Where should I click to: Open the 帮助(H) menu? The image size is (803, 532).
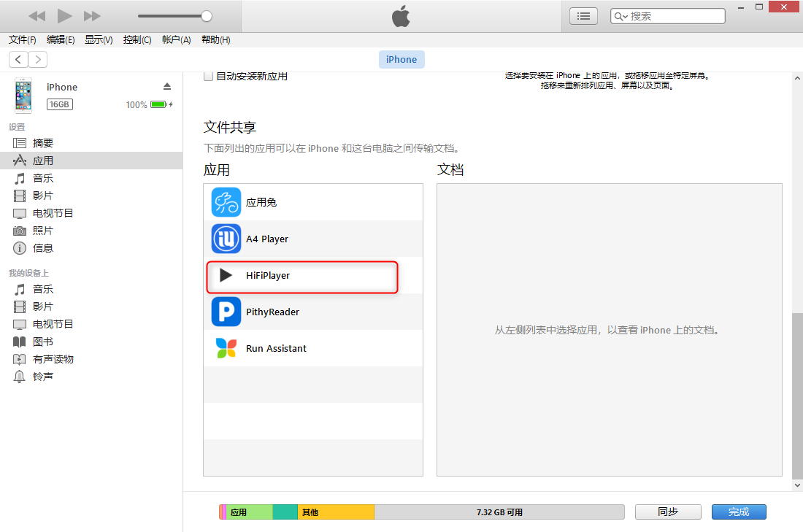point(215,40)
